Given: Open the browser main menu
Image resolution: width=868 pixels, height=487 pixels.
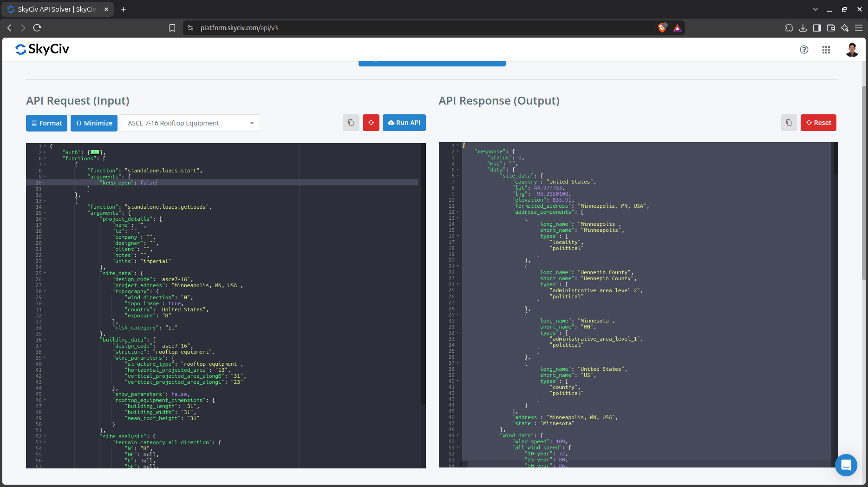Looking at the screenshot, I should coord(859,28).
